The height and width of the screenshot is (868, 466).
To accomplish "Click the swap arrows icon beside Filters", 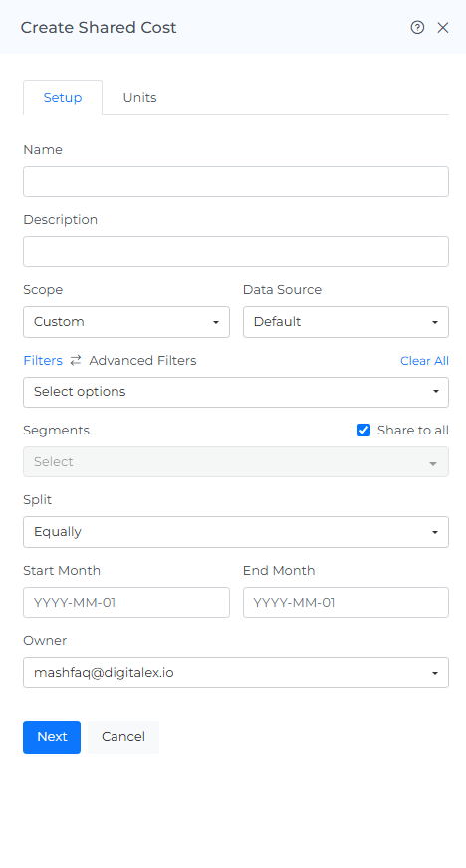I will tap(76, 361).
